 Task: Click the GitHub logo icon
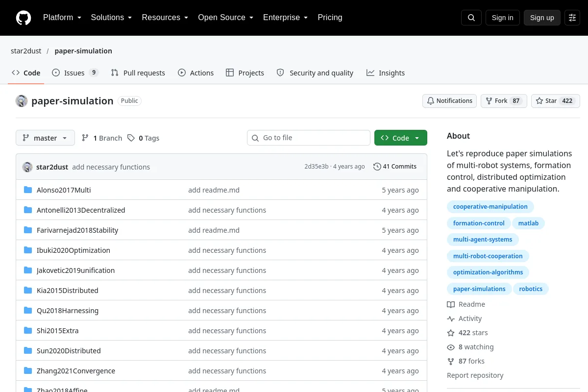[24, 18]
